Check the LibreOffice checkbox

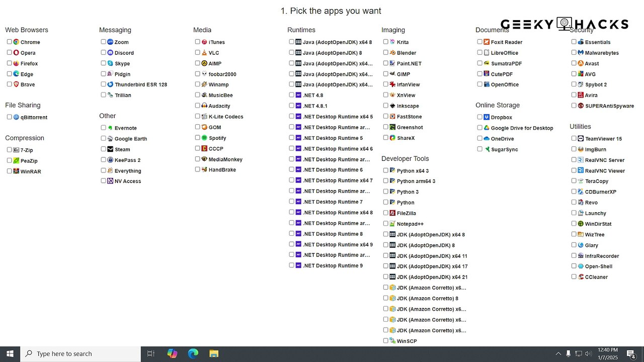pyautogui.click(x=480, y=52)
